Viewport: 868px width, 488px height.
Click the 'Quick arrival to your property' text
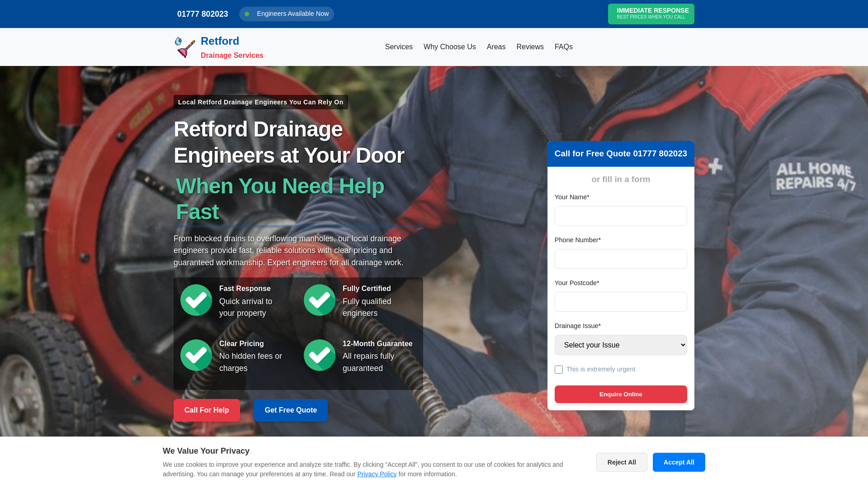coord(245,307)
